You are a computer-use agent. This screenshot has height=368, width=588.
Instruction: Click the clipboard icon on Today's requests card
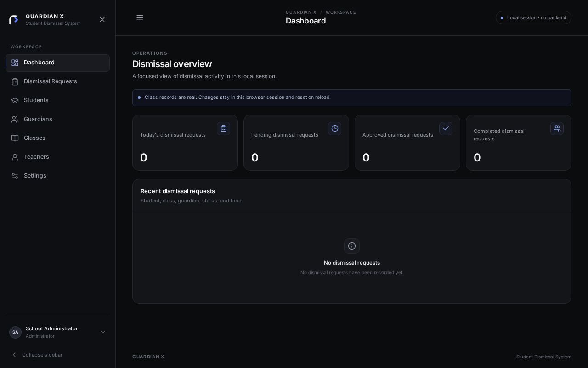point(223,128)
